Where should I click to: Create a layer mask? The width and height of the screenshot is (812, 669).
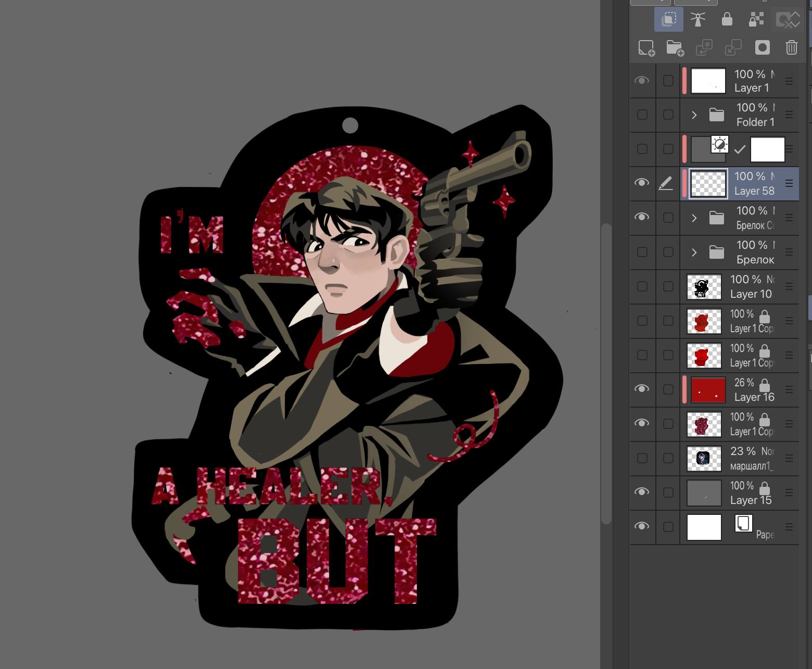click(763, 48)
